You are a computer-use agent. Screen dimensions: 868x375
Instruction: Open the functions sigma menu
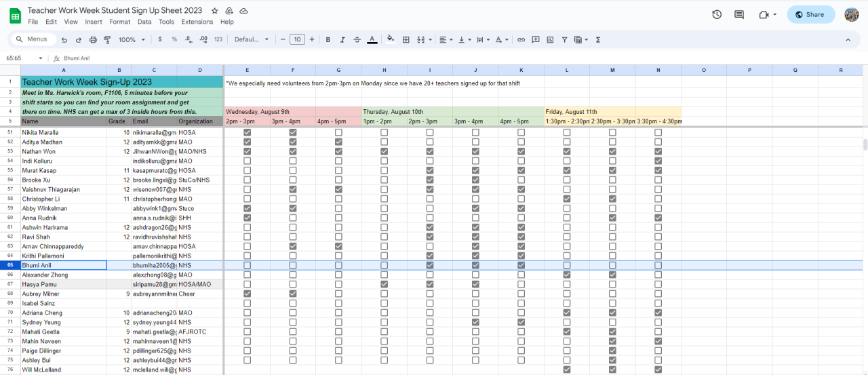[x=598, y=40]
